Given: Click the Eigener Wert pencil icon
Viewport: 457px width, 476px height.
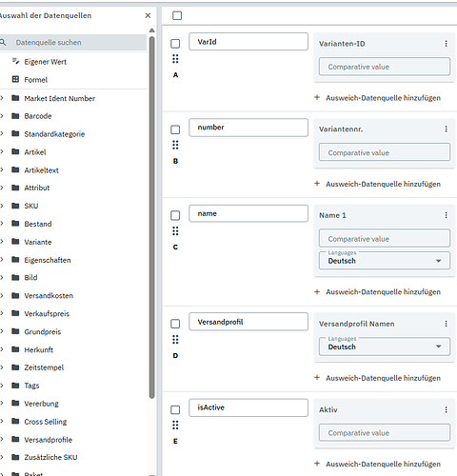Looking at the screenshot, I should click(x=15, y=61).
